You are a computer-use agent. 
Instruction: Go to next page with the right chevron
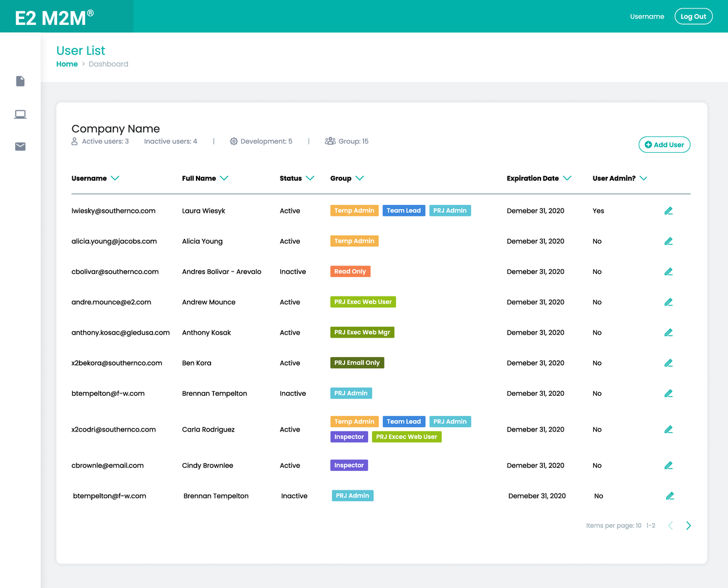(688, 526)
